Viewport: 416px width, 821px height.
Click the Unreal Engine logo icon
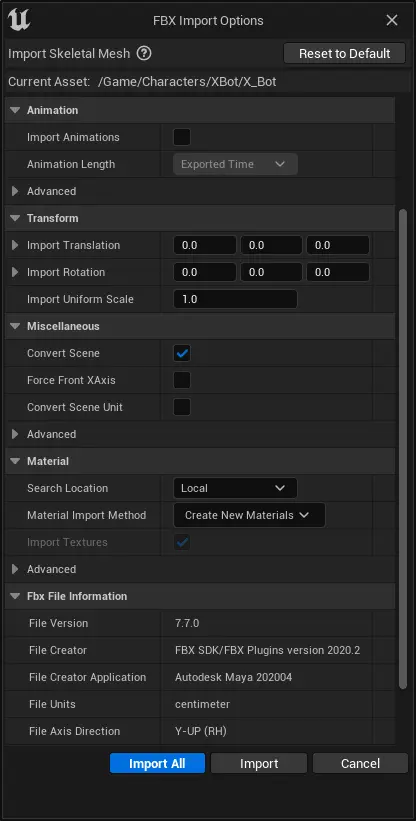pos(19,20)
